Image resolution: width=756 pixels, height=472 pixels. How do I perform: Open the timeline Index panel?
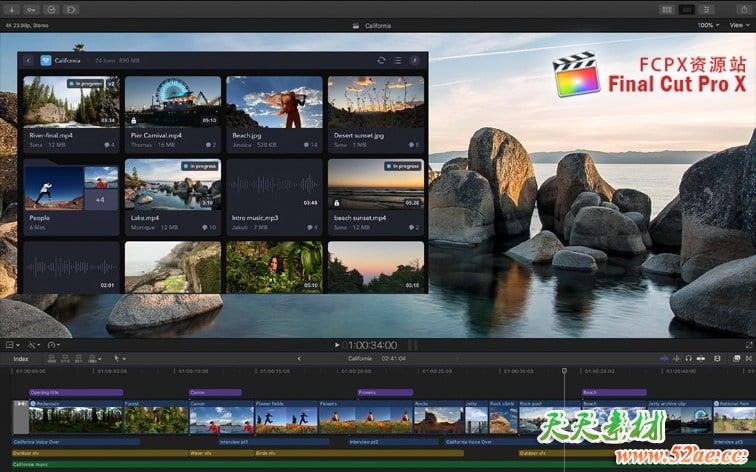21,359
